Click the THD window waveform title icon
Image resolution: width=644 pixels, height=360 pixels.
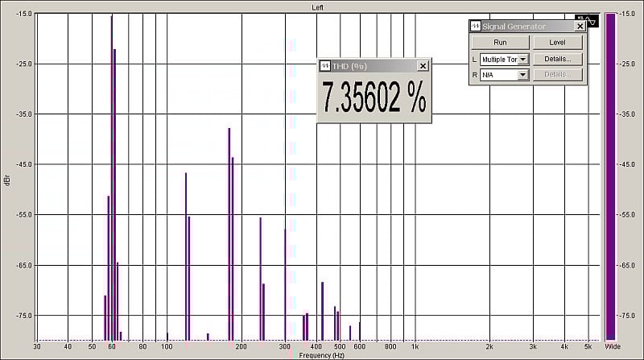click(325, 66)
